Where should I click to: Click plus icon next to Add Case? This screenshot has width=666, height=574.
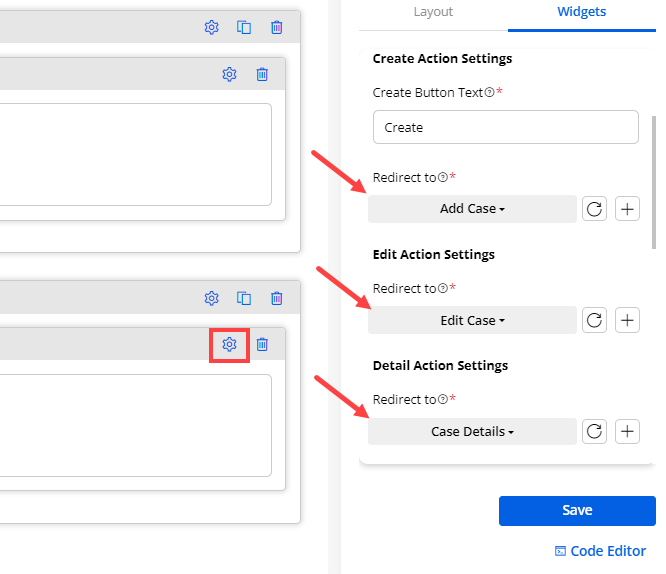(x=627, y=209)
